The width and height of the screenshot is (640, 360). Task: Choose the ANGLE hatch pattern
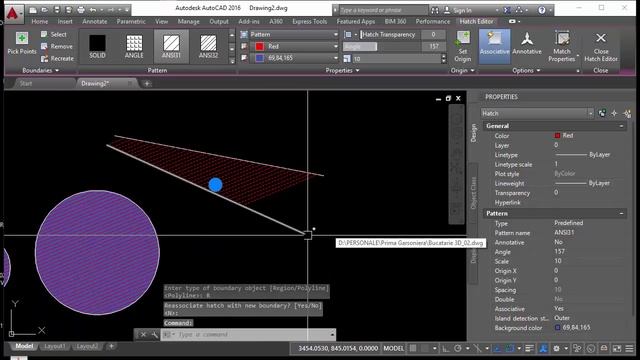(x=134, y=47)
